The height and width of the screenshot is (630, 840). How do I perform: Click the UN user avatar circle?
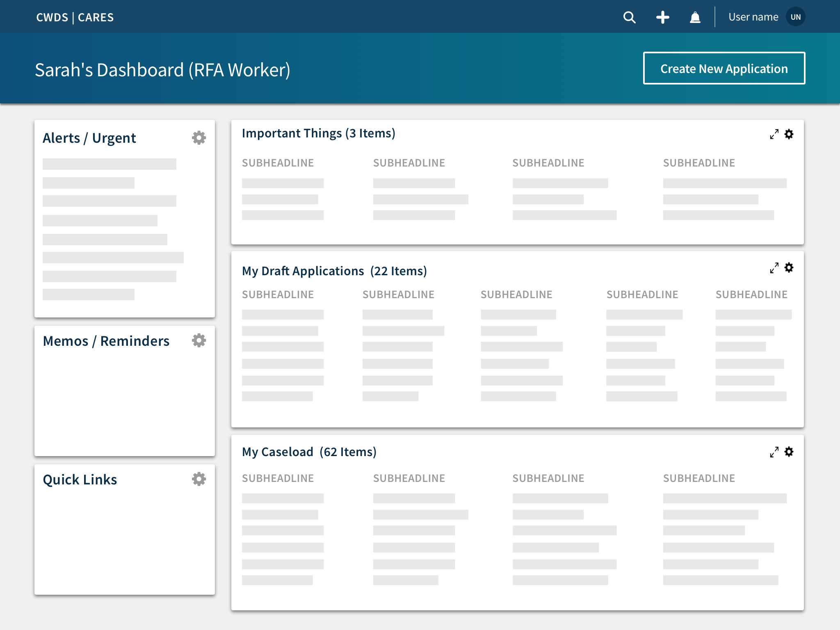point(796,17)
